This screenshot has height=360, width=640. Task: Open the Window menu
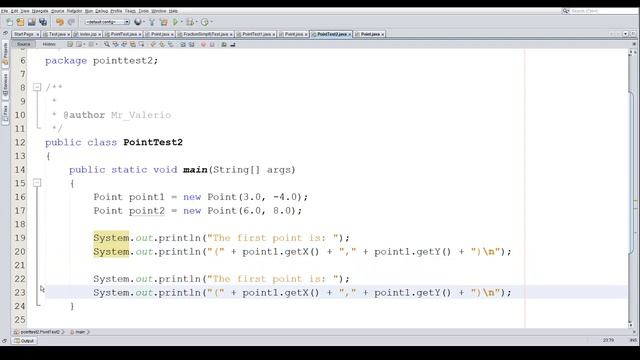[x=159, y=11]
